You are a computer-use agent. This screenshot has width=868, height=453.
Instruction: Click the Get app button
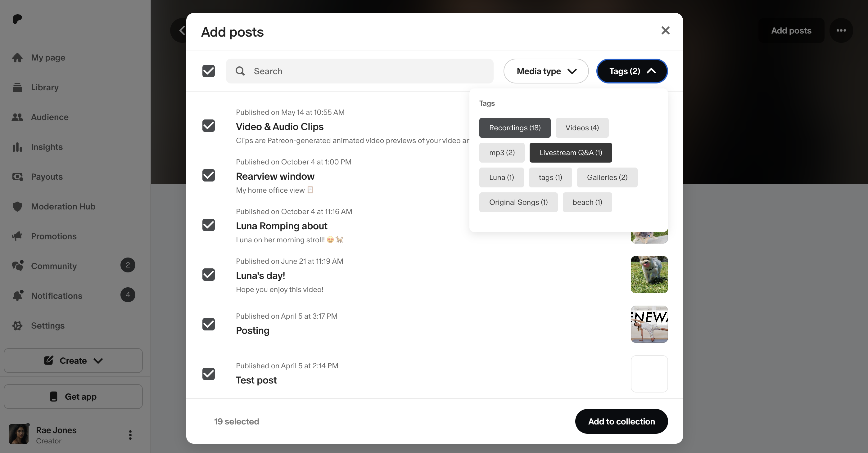pyautogui.click(x=73, y=397)
